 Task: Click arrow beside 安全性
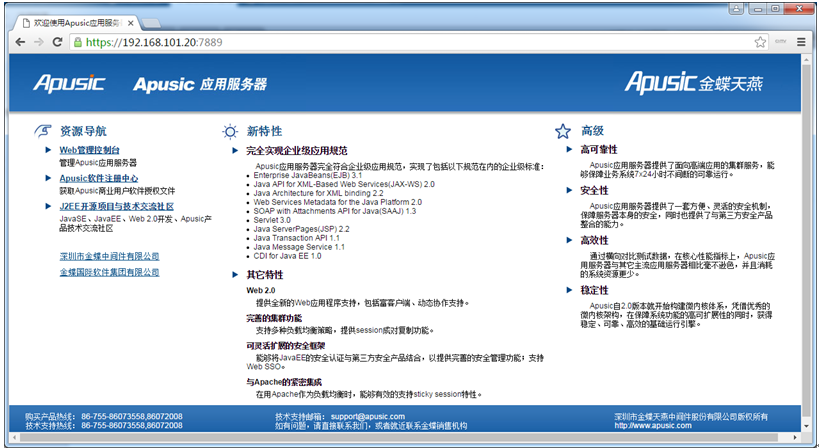[x=569, y=191]
